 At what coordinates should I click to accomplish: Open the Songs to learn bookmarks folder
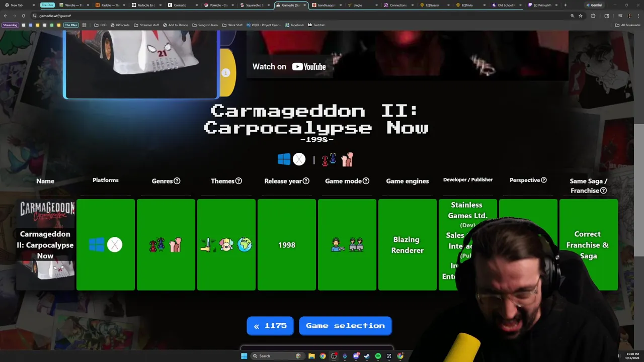(x=205, y=25)
